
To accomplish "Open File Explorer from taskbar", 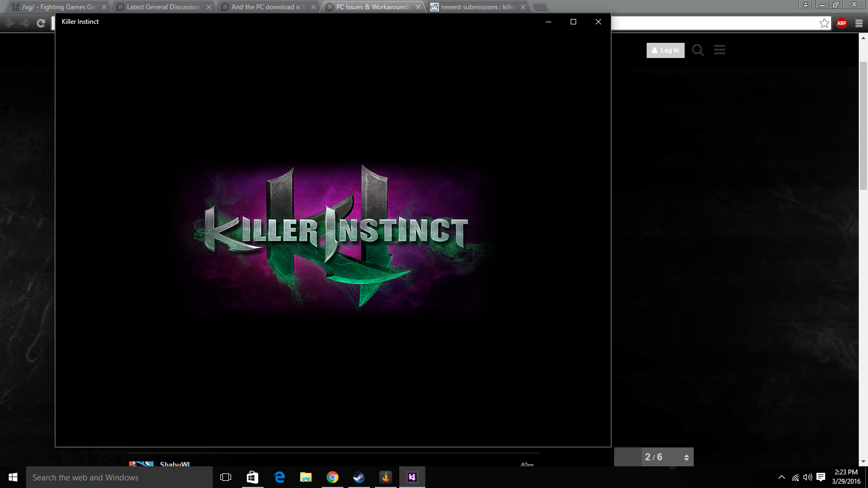I will 306,477.
